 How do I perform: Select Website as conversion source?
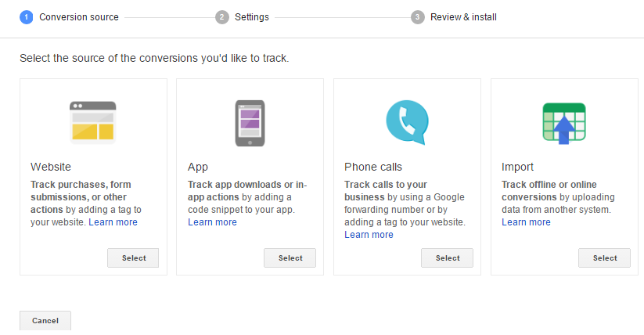click(133, 258)
